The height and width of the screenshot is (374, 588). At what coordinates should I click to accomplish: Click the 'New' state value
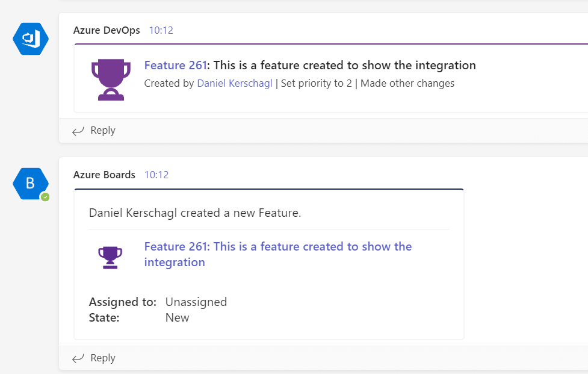click(x=178, y=318)
